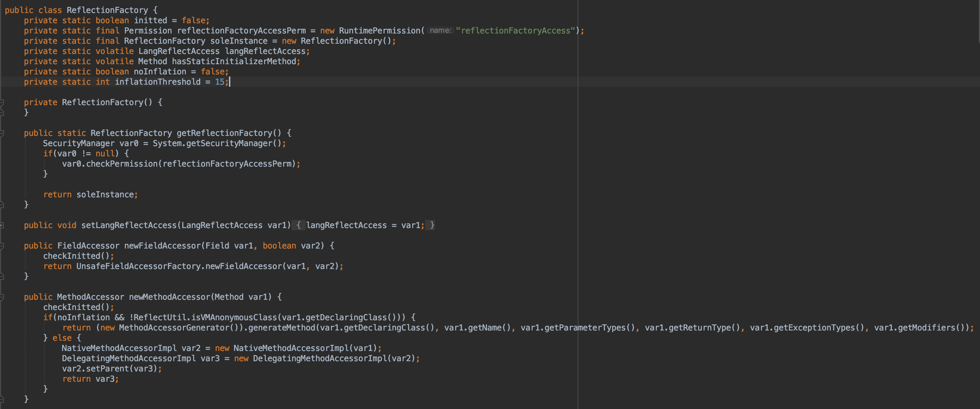Click the 'setLangReflectAccess' method name
980x409 pixels.
coord(129,225)
